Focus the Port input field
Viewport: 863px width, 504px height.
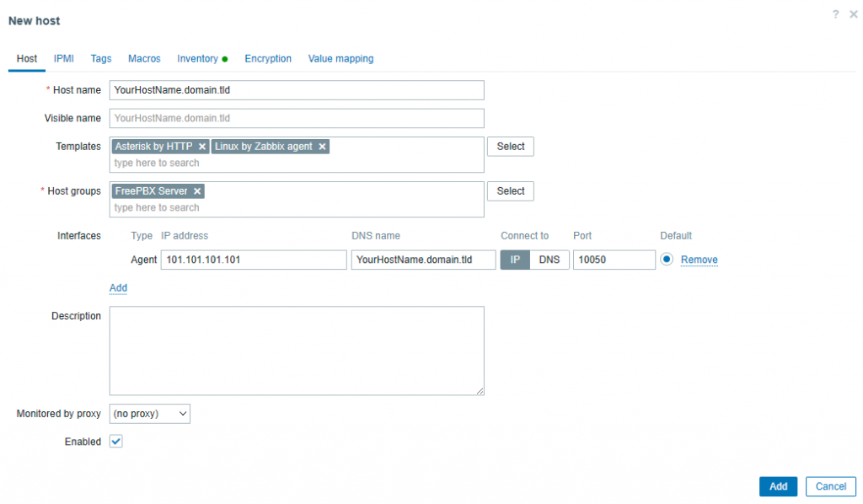[x=614, y=260]
